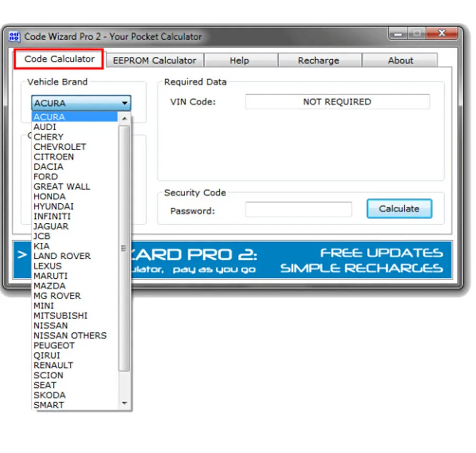Select HONDA in the dropdown
Image resolution: width=476 pixels, height=453 pixels.
75,196
